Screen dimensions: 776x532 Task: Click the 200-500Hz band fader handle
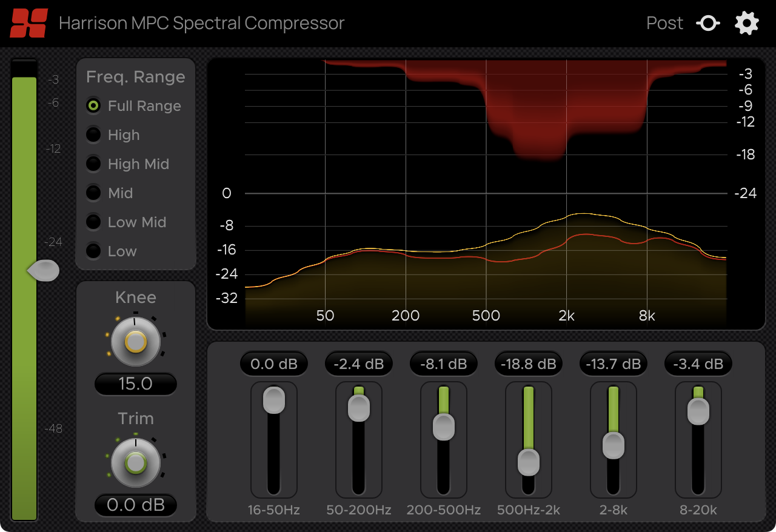pyautogui.click(x=444, y=427)
